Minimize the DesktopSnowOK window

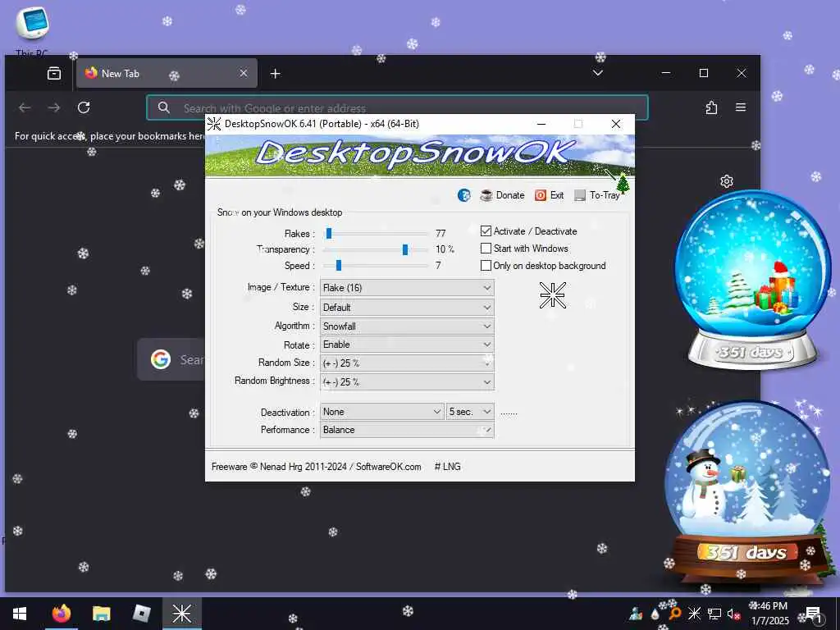(x=541, y=124)
